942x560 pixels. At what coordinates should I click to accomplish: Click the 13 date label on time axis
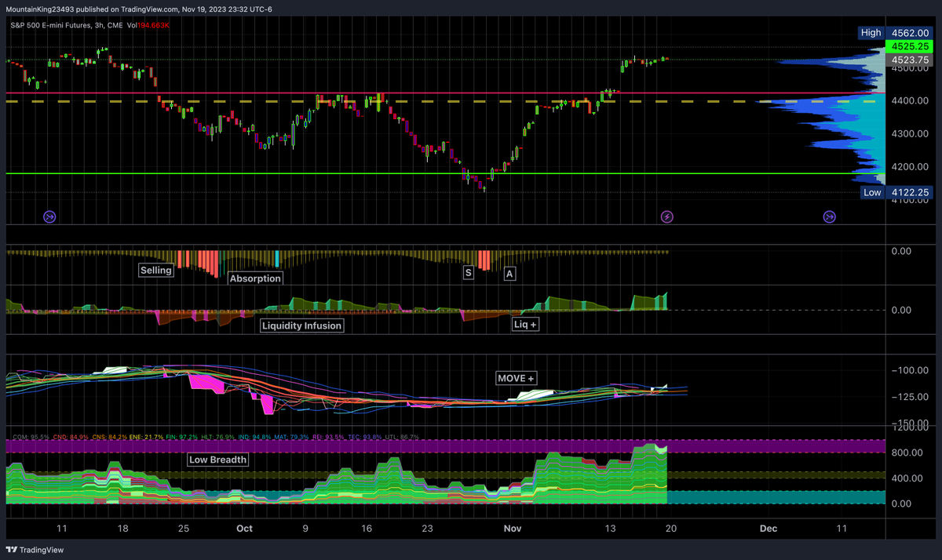[610, 529]
